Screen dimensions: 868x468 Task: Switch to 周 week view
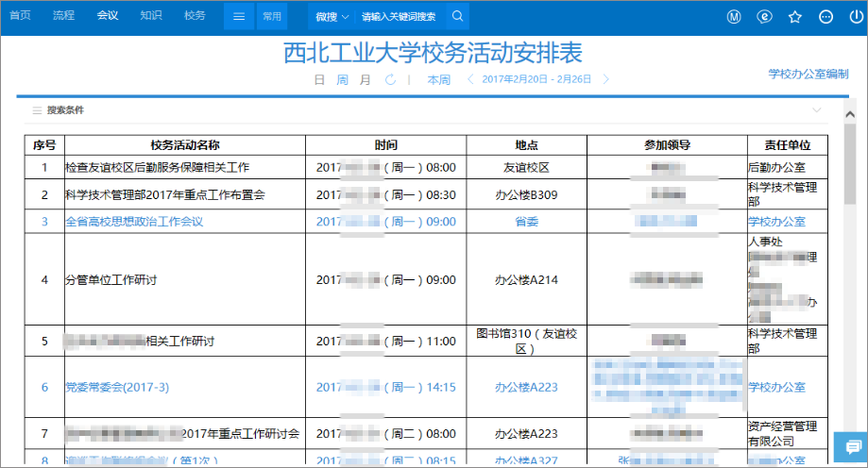[x=343, y=79]
